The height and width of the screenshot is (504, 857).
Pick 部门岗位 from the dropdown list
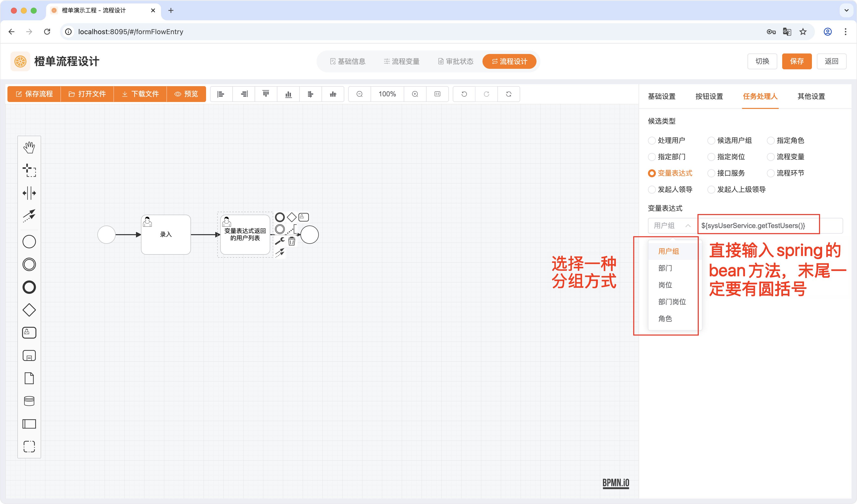coord(672,302)
